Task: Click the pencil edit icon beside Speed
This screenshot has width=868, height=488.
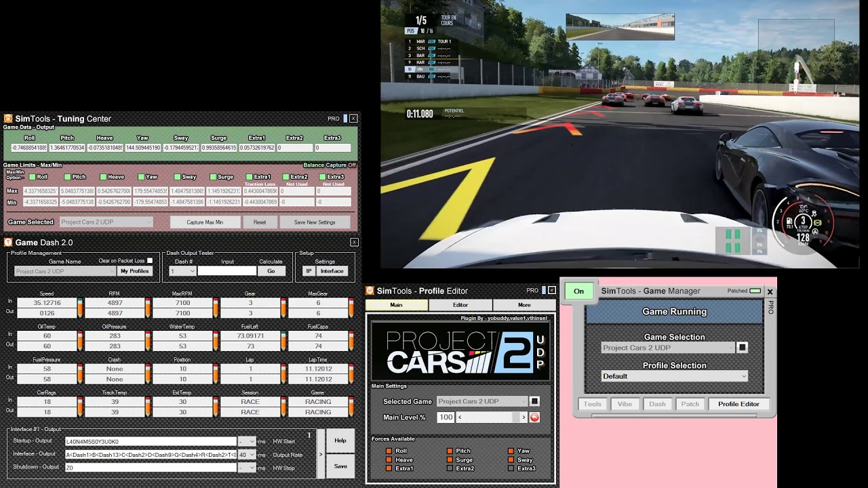Action: coord(80,308)
